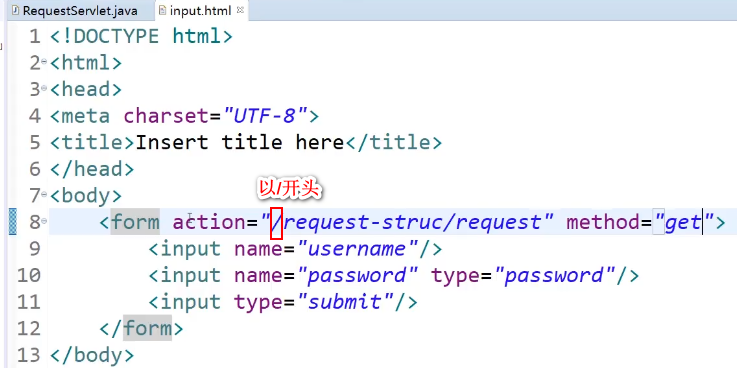Click the Java file icon on RequestServlet.java tab
Viewport: 737px width, 368px height.
15,10
